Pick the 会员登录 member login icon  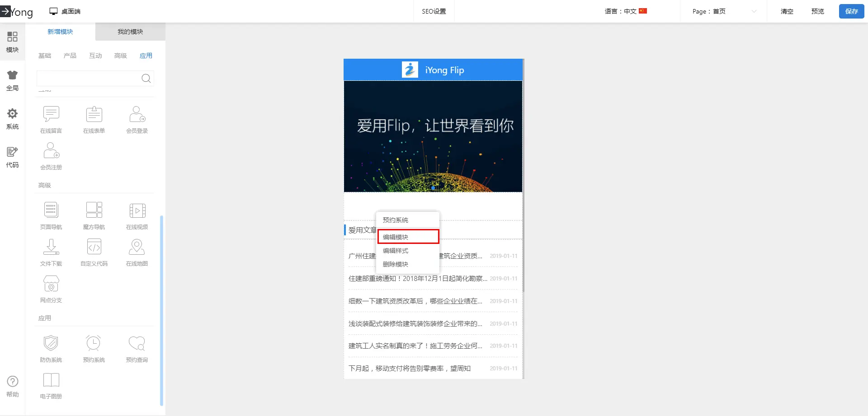137,115
